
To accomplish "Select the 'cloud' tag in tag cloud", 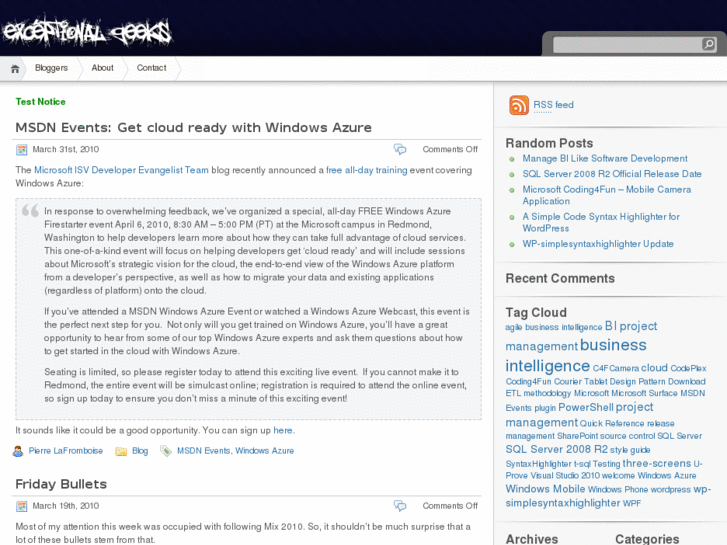I will tap(654, 368).
